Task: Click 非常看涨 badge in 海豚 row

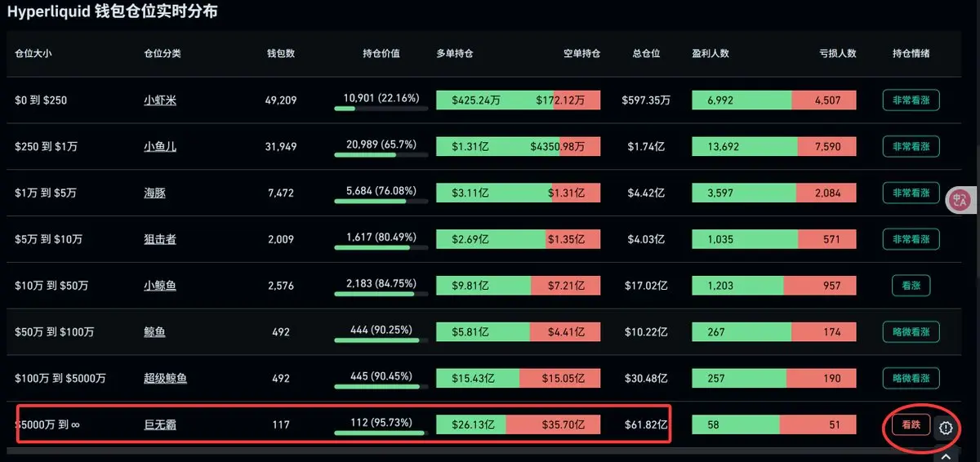Action: 911,193
